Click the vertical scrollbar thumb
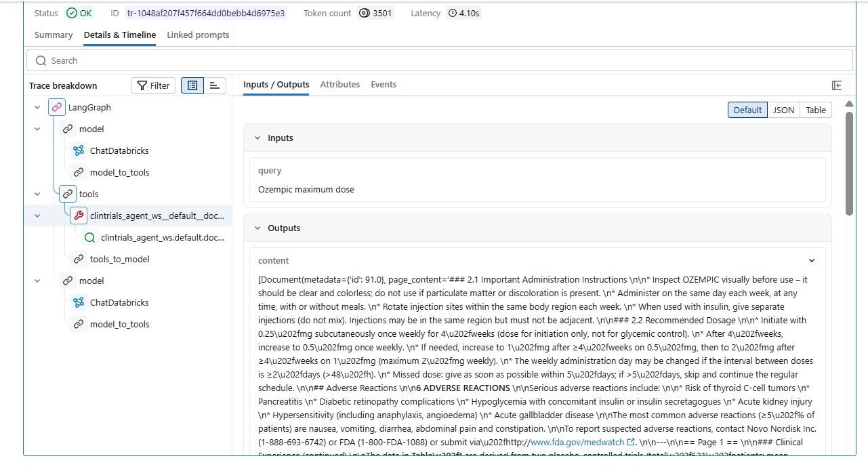868x469 pixels. pyautogui.click(x=849, y=163)
